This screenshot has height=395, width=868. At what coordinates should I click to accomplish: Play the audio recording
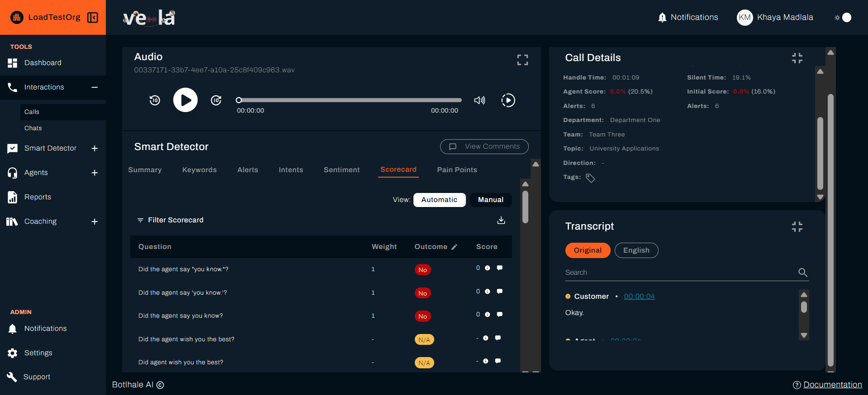tap(185, 100)
